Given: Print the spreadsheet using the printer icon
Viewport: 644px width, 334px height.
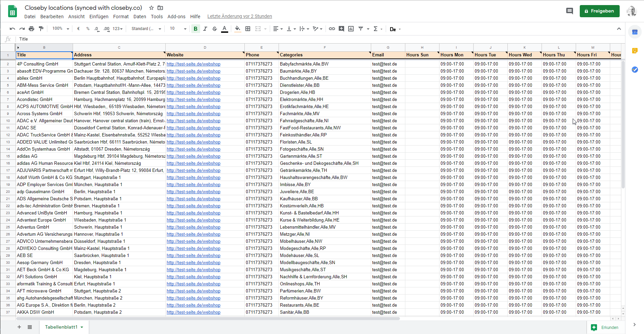Looking at the screenshot, I should [31, 29].
